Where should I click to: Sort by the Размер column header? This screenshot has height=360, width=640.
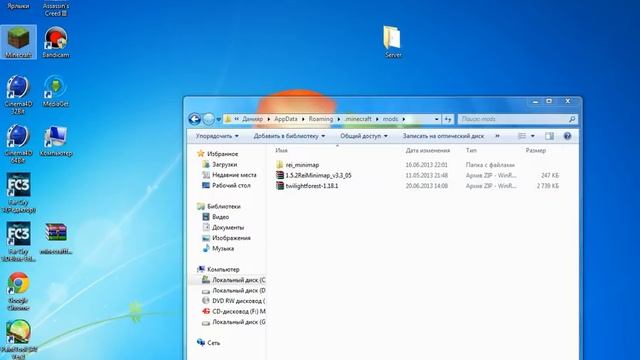pyautogui.click(x=536, y=150)
